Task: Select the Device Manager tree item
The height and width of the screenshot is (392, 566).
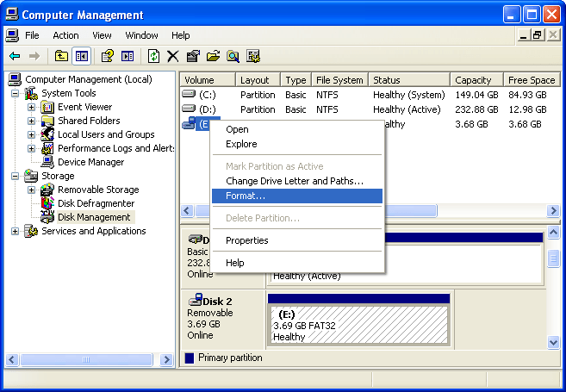Action: coord(91,162)
